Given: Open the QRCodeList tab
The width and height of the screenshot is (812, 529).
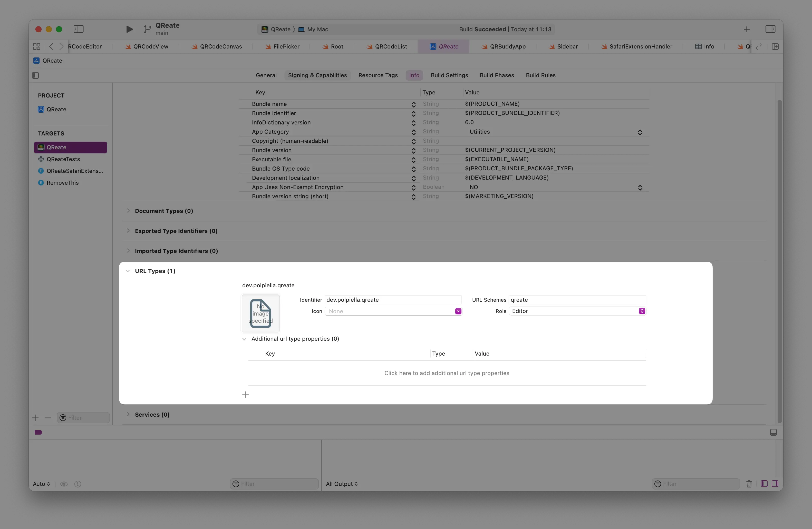Looking at the screenshot, I should [387, 46].
